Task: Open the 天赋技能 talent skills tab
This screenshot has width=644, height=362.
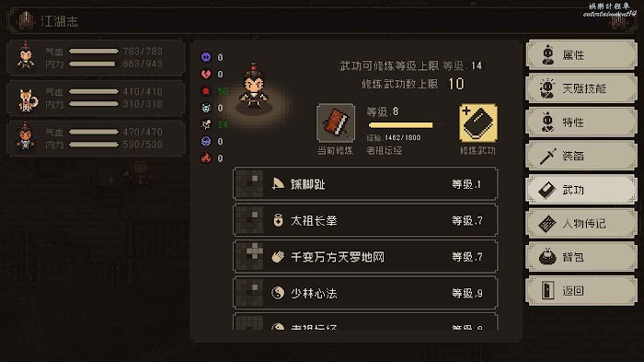Action: coord(581,88)
